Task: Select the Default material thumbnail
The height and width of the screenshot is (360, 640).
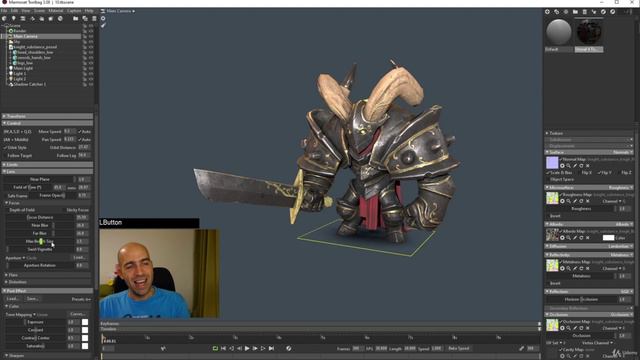Action: [558, 32]
